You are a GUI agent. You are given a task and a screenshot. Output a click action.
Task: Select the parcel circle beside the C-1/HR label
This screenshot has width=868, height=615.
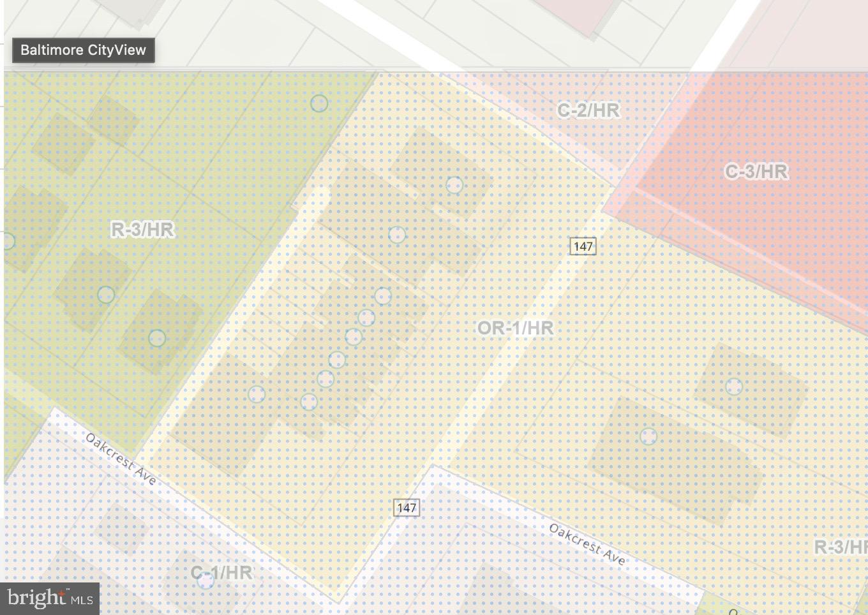pyautogui.click(x=205, y=581)
